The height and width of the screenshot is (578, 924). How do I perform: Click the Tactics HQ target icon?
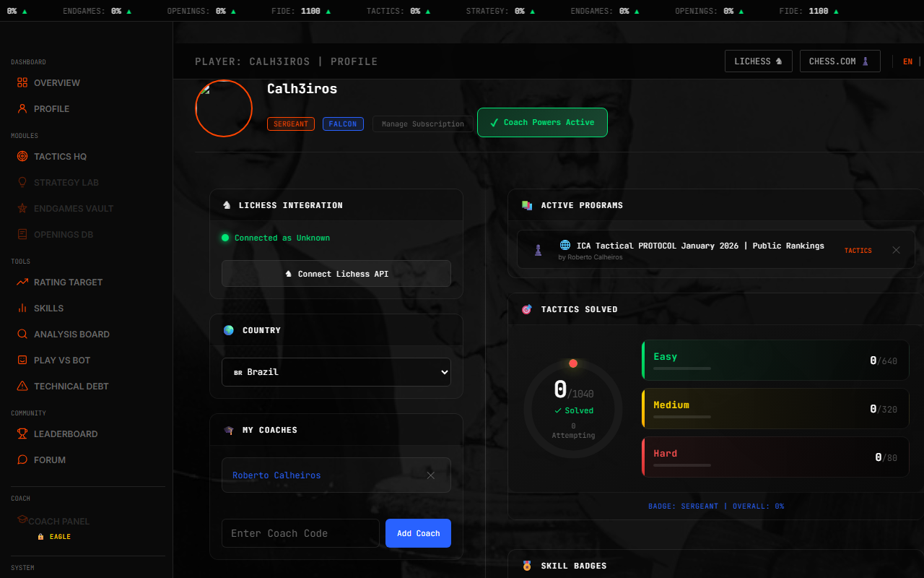[22, 156]
